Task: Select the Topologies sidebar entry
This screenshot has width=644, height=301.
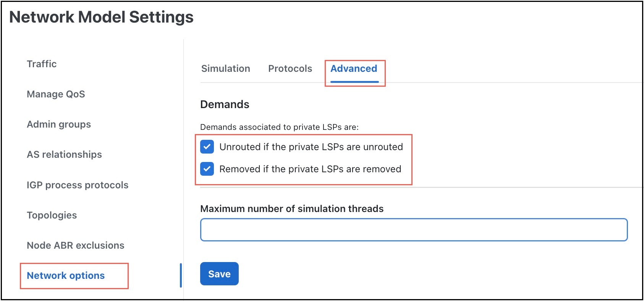Action: 52,215
